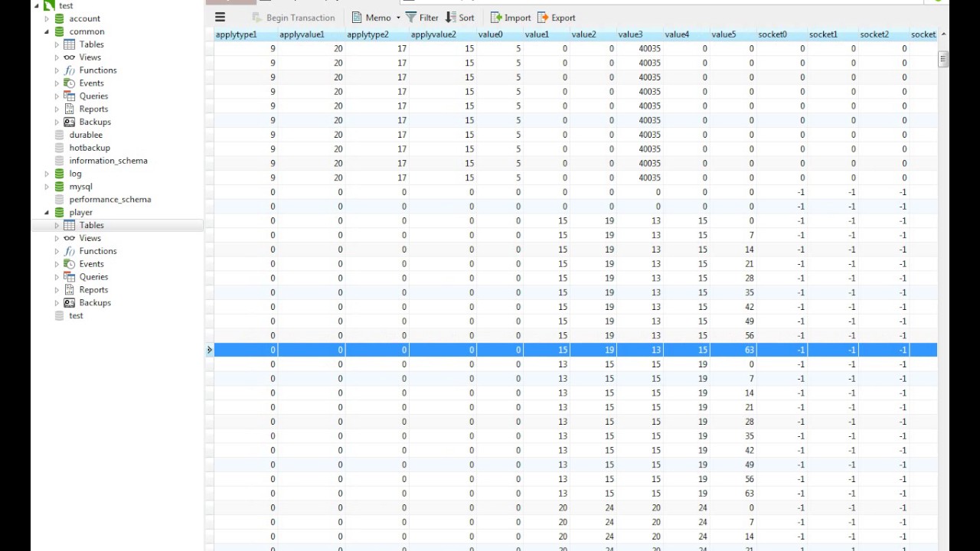Click the performance_schema database icon
The width and height of the screenshot is (980, 551).
[x=60, y=200]
